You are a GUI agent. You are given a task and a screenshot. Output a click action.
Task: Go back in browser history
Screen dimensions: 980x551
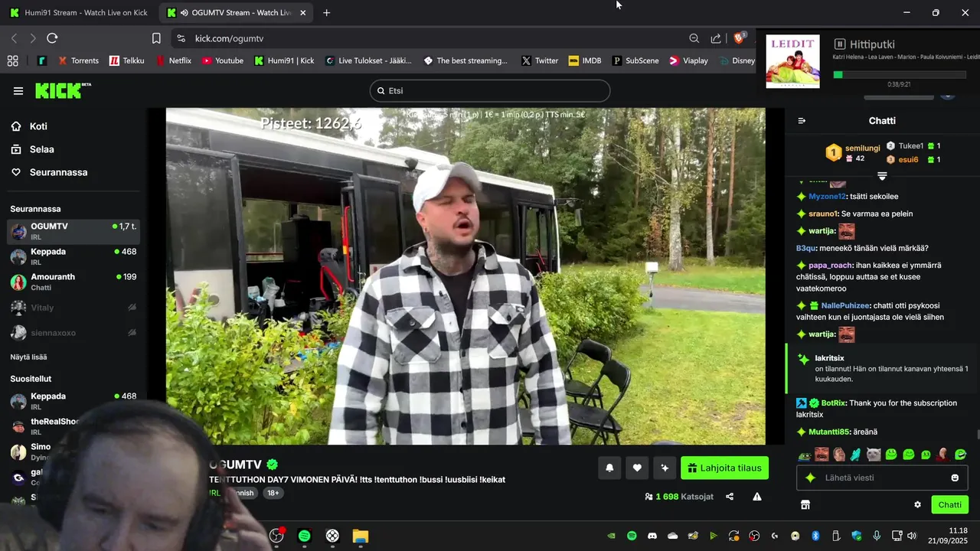coord(14,38)
